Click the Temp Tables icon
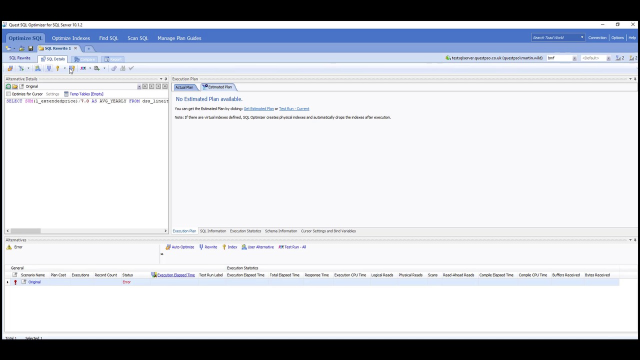The image size is (640, 360). pyautogui.click(x=66, y=94)
